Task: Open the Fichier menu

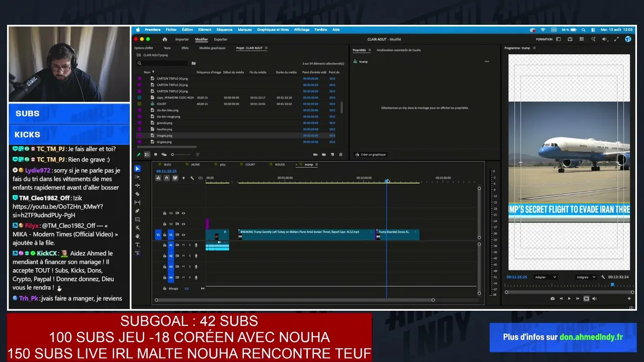Action: [171, 30]
